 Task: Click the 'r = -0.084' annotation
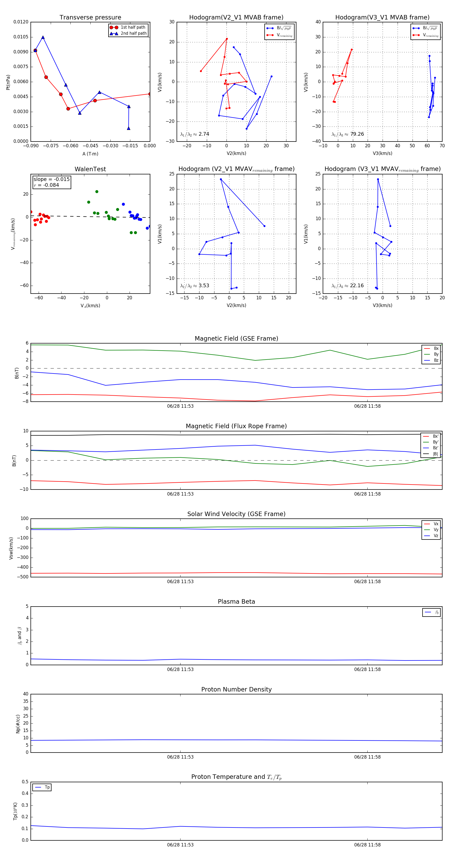[x=47, y=185]
